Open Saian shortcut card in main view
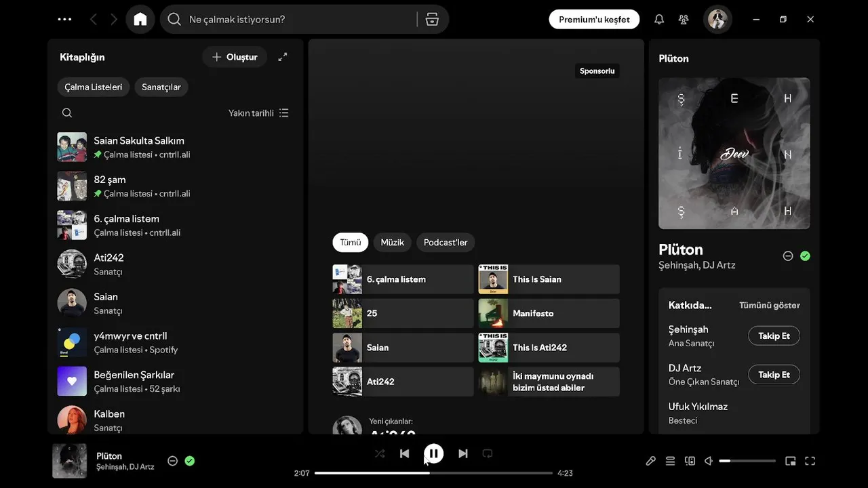Screen dimensions: 868x488 (x=403, y=348)
